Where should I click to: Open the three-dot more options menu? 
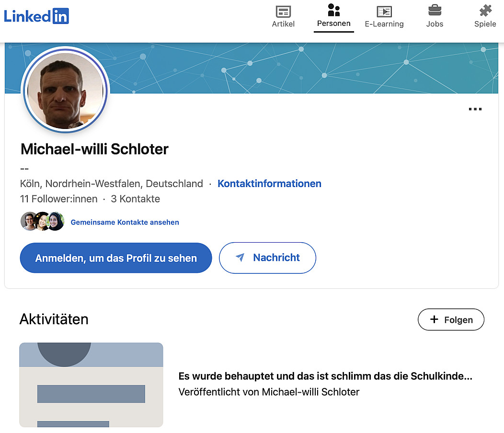(x=475, y=109)
